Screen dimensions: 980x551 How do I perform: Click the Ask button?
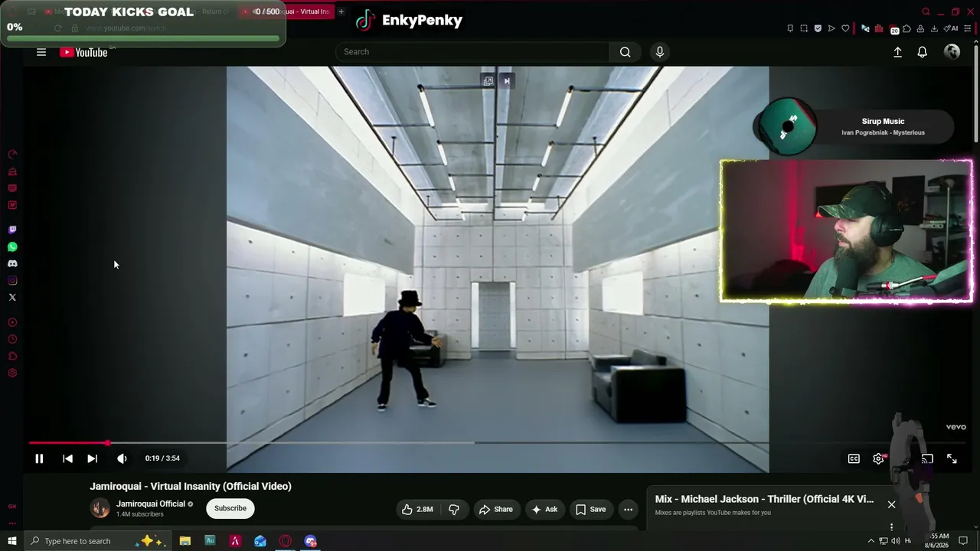(544, 510)
